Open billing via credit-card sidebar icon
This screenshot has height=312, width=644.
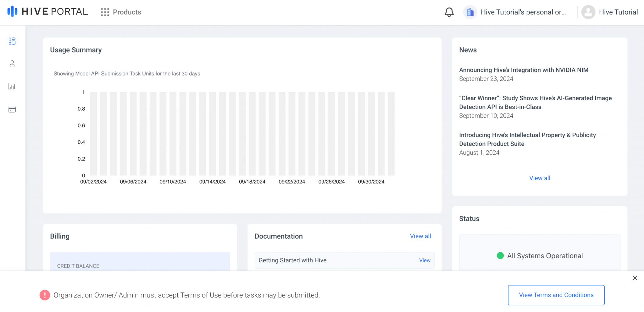12,109
